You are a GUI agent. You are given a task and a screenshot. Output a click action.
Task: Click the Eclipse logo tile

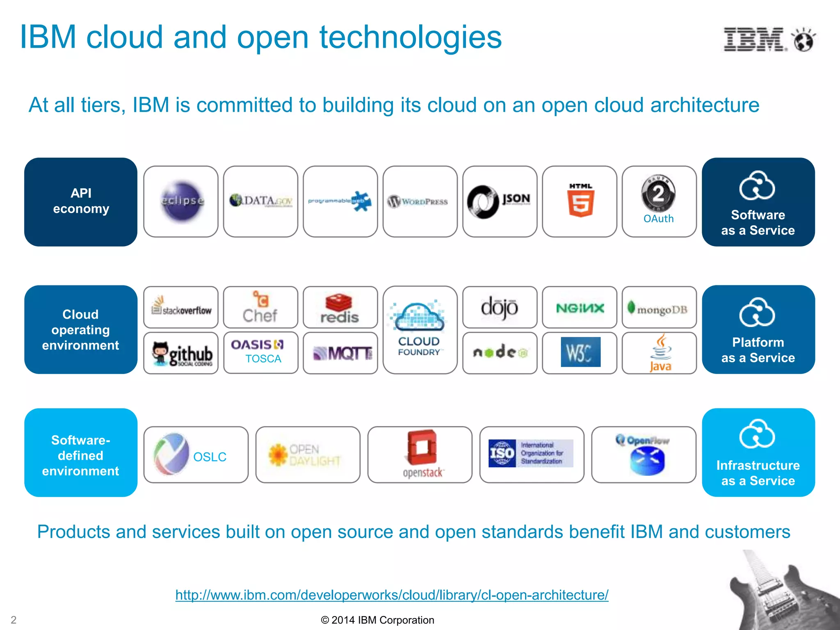click(181, 201)
